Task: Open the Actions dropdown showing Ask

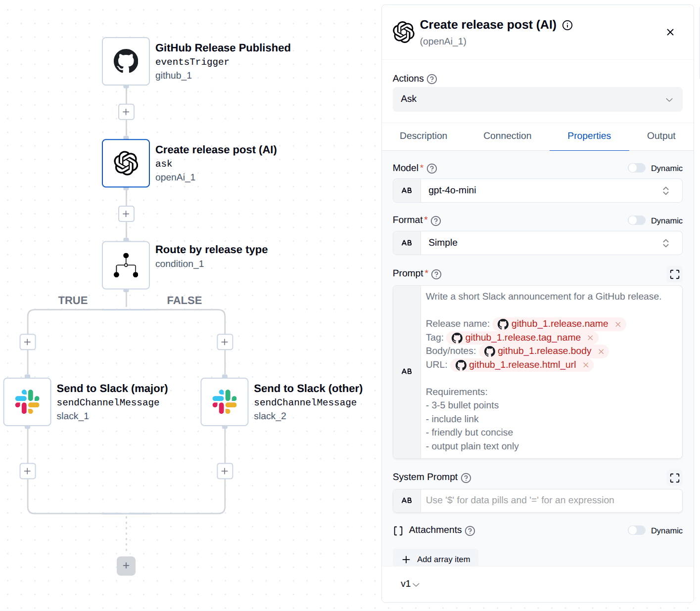Action: (537, 99)
